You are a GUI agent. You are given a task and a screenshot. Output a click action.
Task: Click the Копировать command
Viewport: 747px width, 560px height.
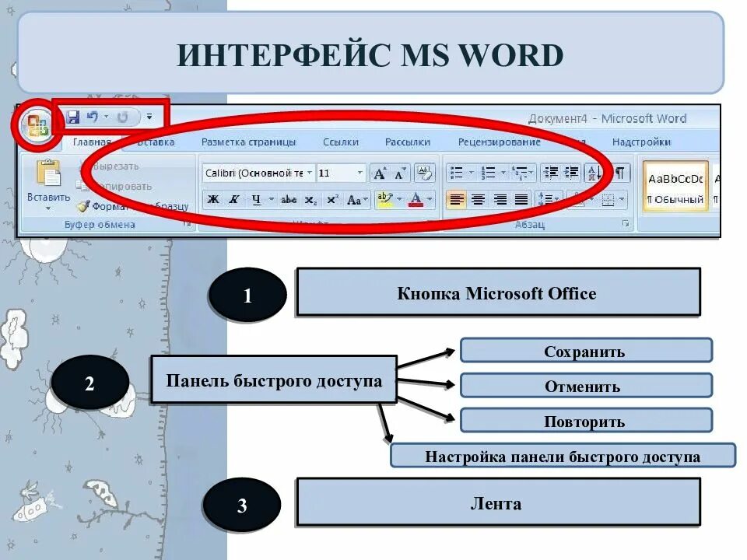(123, 187)
